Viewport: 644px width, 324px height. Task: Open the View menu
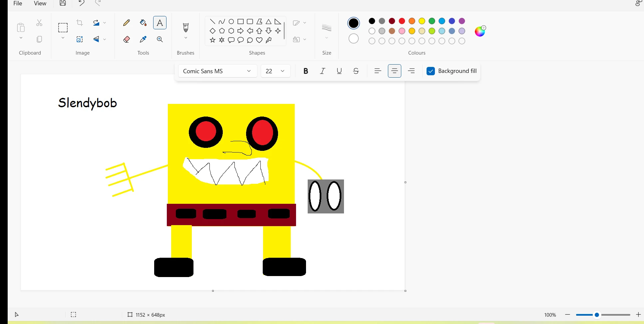coord(40,3)
